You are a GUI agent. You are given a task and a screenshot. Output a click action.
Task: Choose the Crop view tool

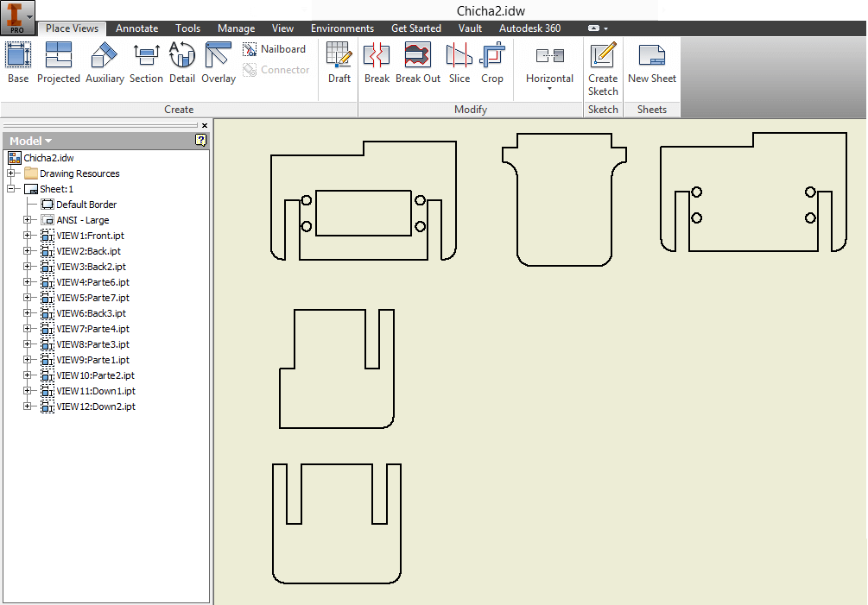pos(492,62)
